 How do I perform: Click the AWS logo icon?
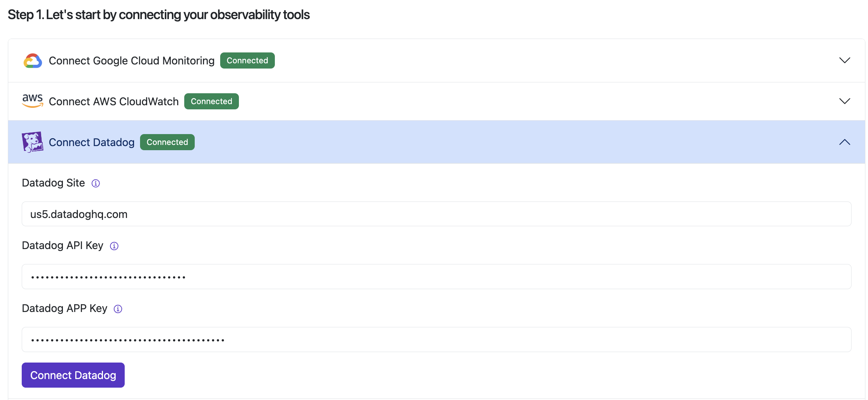pos(33,101)
